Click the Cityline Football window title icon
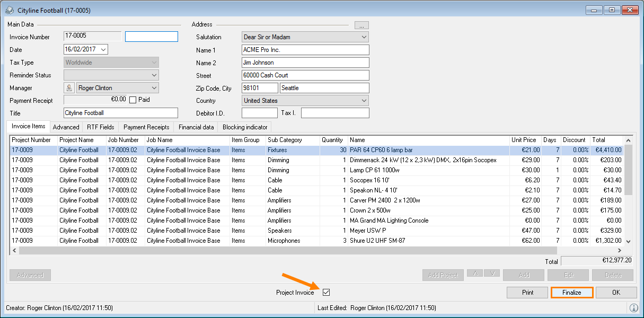The width and height of the screenshot is (644, 318). point(9,11)
